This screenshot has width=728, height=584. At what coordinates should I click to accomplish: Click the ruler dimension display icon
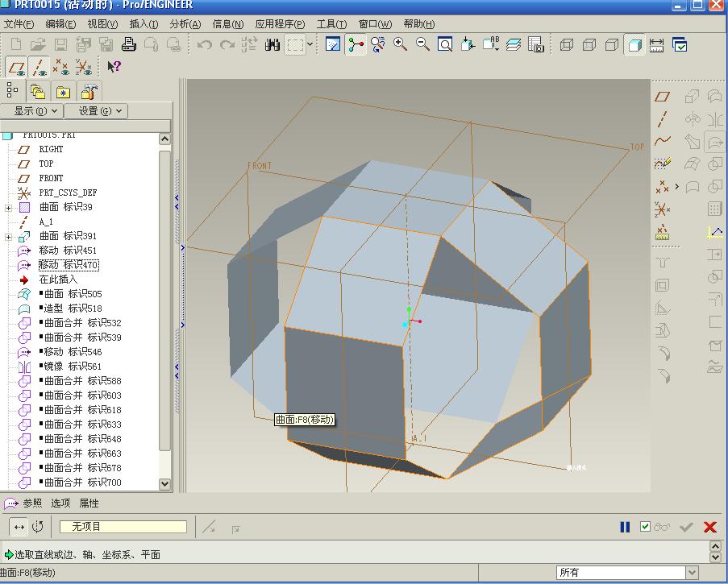pos(656,45)
